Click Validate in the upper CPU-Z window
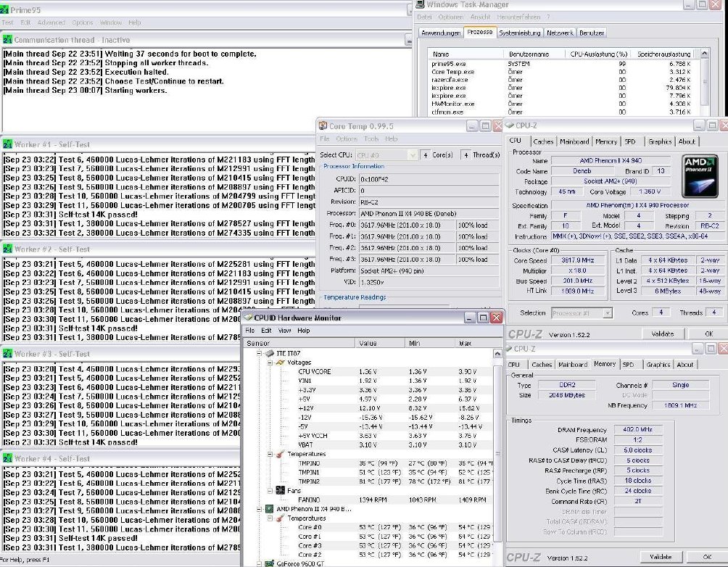The width and height of the screenshot is (728, 567). pyautogui.click(x=662, y=334)
